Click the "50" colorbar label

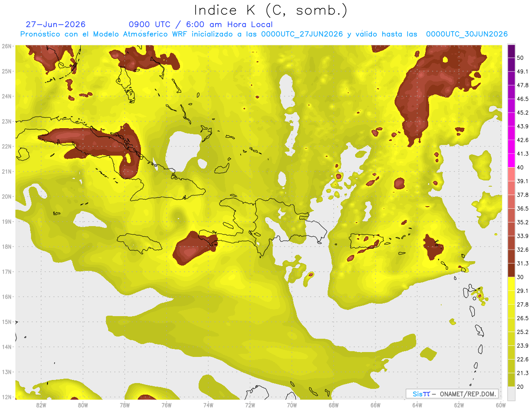(521, 58)
